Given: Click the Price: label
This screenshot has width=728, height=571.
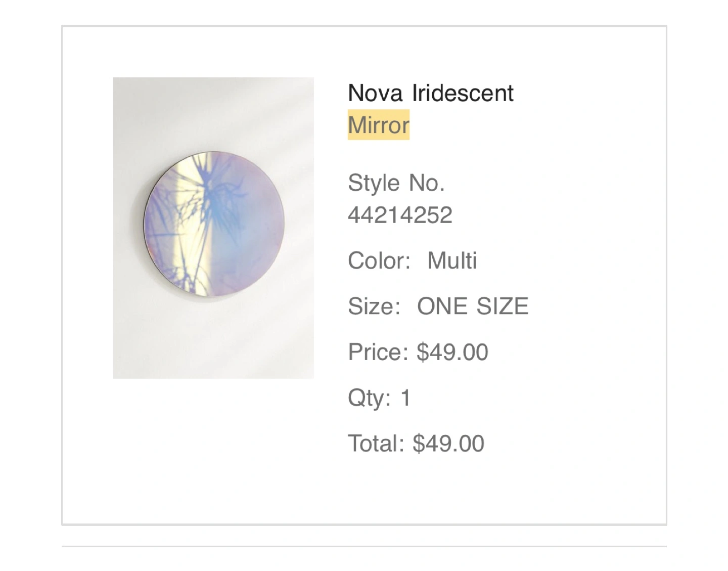Looking at the screenshot, I should pyautogui.click(x=378, y=352).
